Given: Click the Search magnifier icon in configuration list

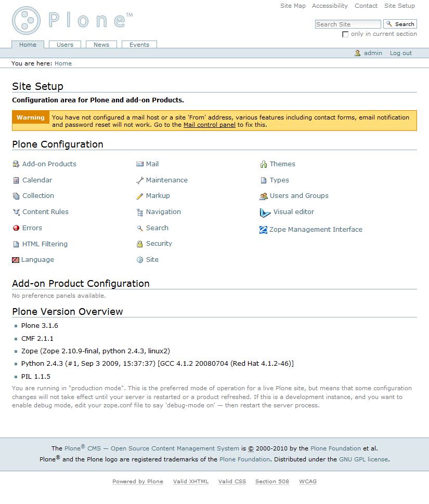Looking at the screenshot, I should (140, 228).
